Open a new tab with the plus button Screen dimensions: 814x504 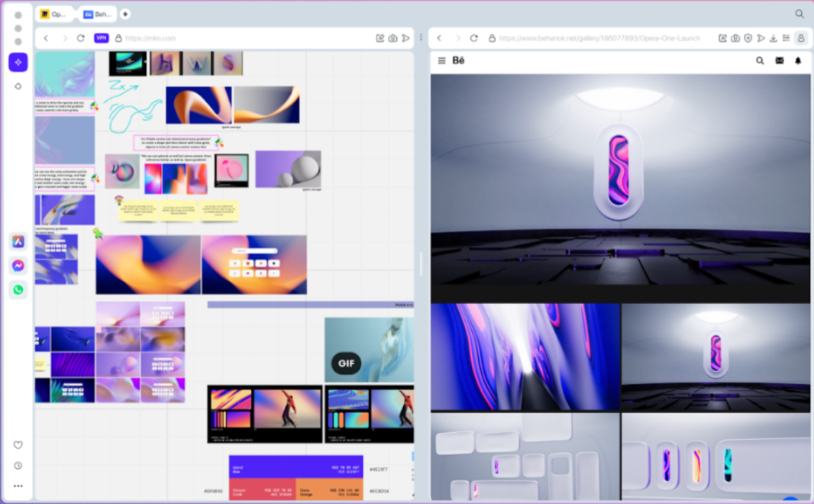124,13
